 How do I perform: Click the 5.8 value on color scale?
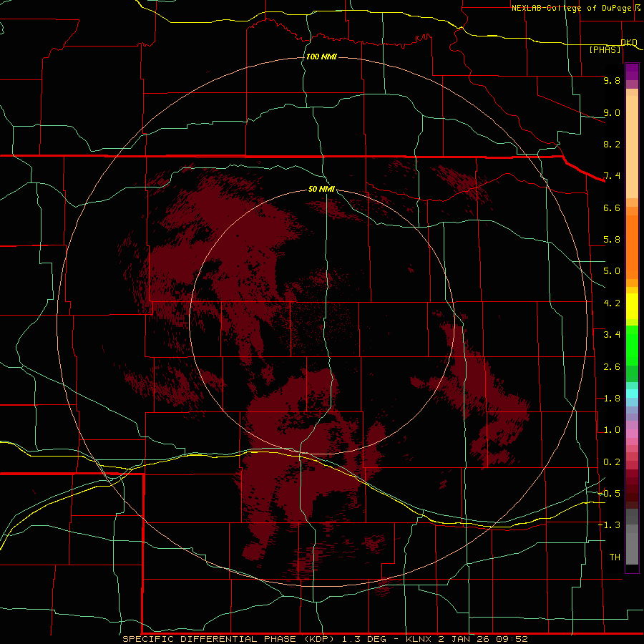click(x=612, y=240)
